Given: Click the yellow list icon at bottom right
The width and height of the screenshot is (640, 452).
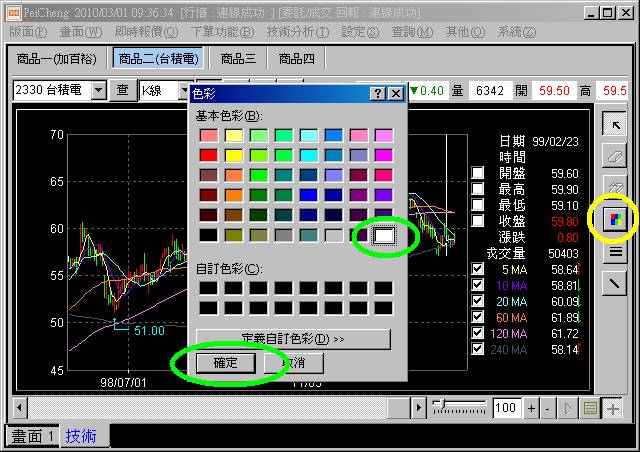Looking at the screenshot, I should (x=591, y=408).
